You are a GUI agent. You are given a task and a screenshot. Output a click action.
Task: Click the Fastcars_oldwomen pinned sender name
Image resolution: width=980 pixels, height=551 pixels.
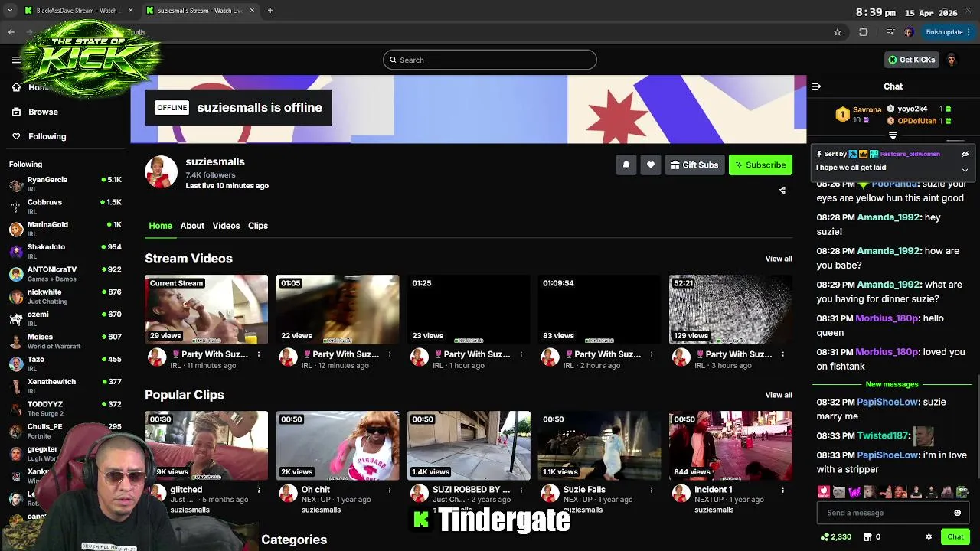pyautogui.click(x=910, y=154)
